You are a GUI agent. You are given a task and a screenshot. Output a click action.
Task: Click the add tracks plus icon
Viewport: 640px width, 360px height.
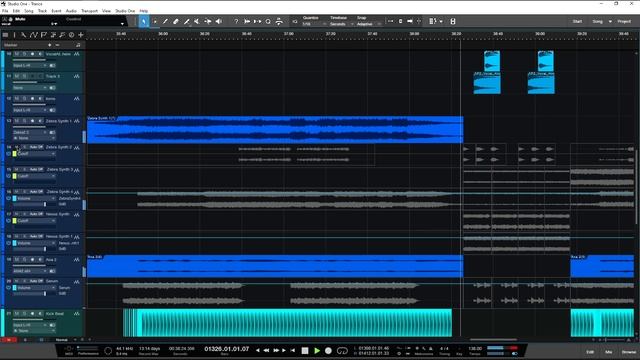click(81, 35)
